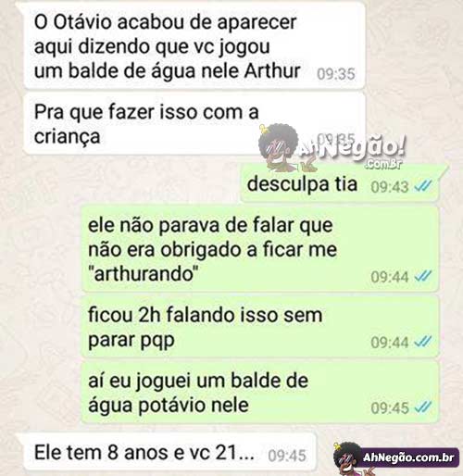Select the "Ele tem 8 anos e vc 21..." message
Screen dimensions: 463x476
169,452
